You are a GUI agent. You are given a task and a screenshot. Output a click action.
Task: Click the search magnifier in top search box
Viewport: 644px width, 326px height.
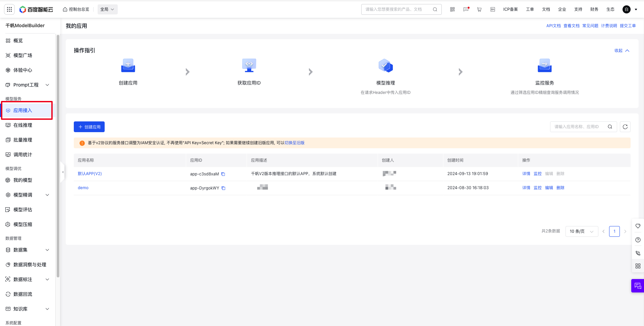click(x=435, y=9)
